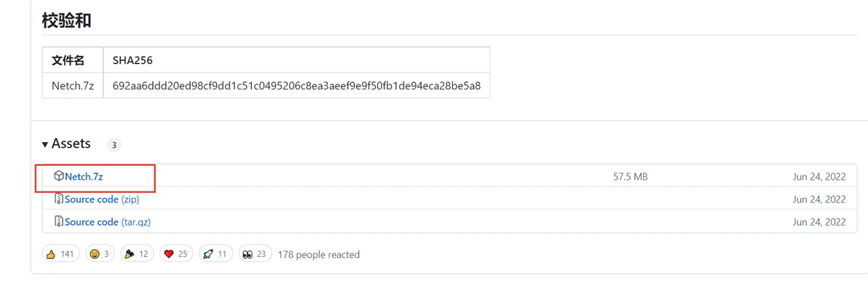Click the Source code zip file icon
This screenshot has height=300, width=868.
[x=59, y=199]
